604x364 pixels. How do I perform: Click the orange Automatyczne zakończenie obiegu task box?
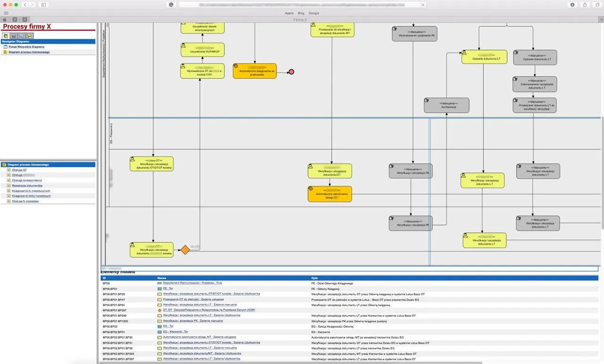tap(330, 194)
